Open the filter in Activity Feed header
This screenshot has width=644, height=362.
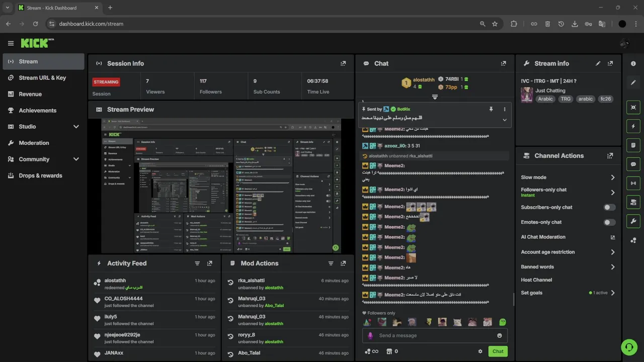tap(197, 263)
